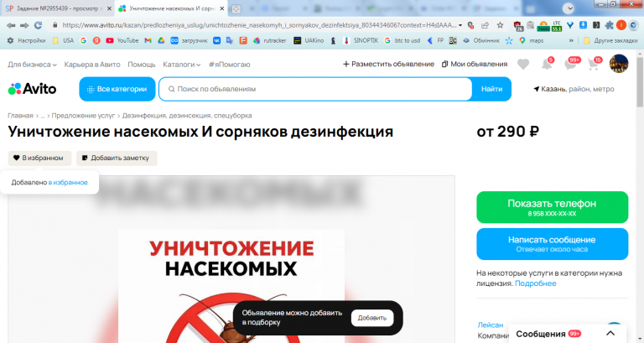Image resolution: width=644 pixels, height=343 pixels.
Task: Expand the Каталоги dropdown
Action: pyautogui.click(x=181, y=65)
